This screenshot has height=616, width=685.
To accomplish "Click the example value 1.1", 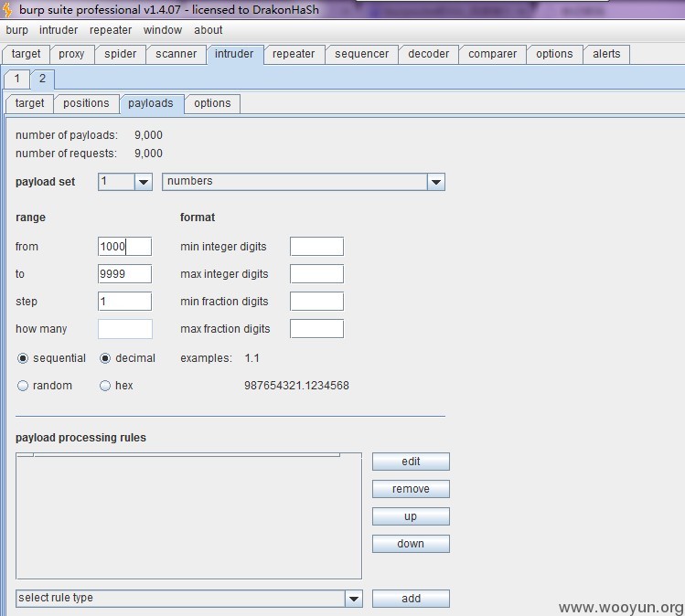I will (x=252, y=358).
